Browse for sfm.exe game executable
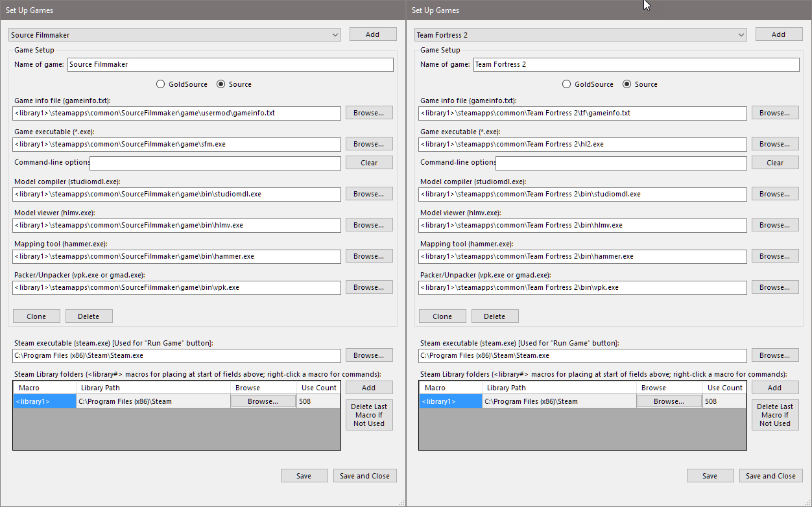The height and width of the screenshot is (507, 812). tap(369, 144)
